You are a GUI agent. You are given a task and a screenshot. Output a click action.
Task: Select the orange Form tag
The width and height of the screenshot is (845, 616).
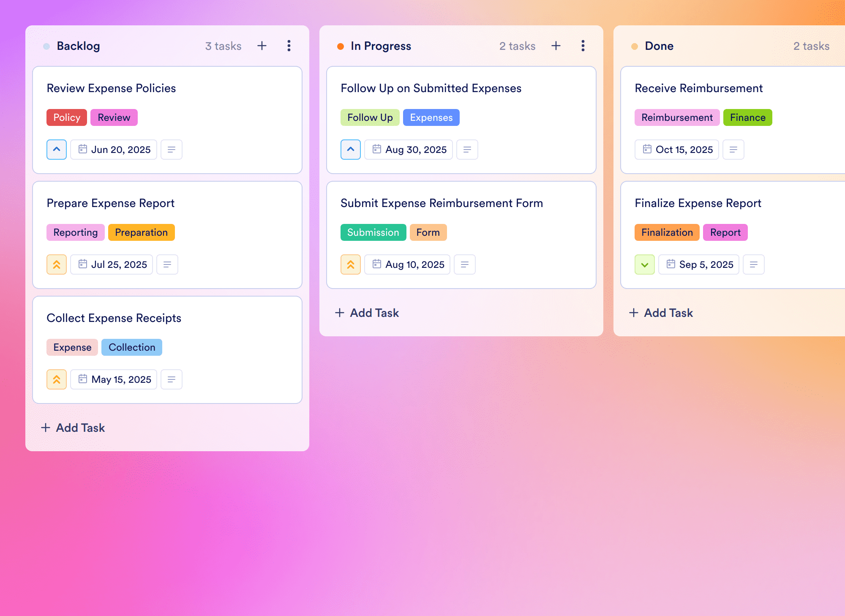(x=428, y=232)
